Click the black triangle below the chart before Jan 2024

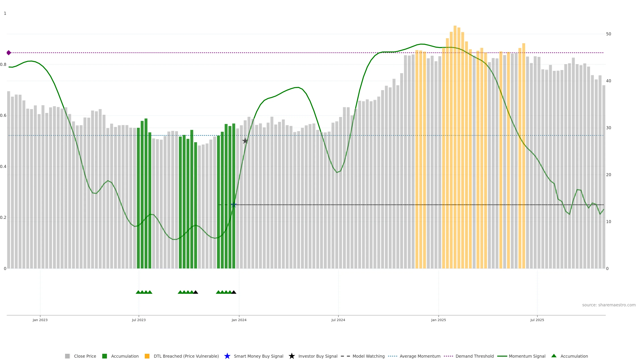pyautogui.click(x=234, y=292)
